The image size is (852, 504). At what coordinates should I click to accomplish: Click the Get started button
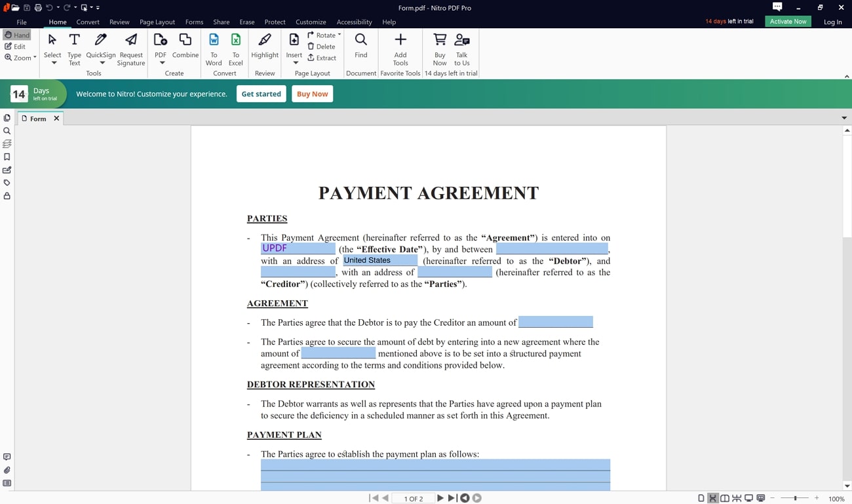pyautogui.click(x=261, y=94)
